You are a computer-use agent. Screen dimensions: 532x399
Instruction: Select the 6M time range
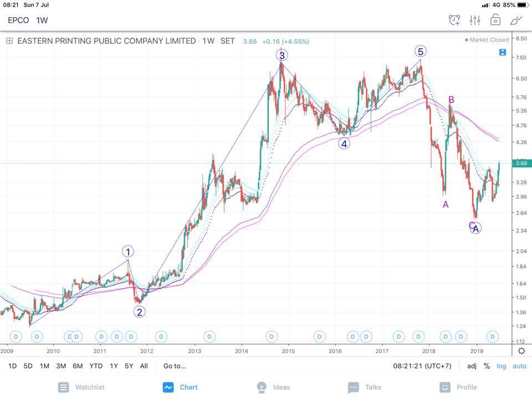click(x=78, y=366)
